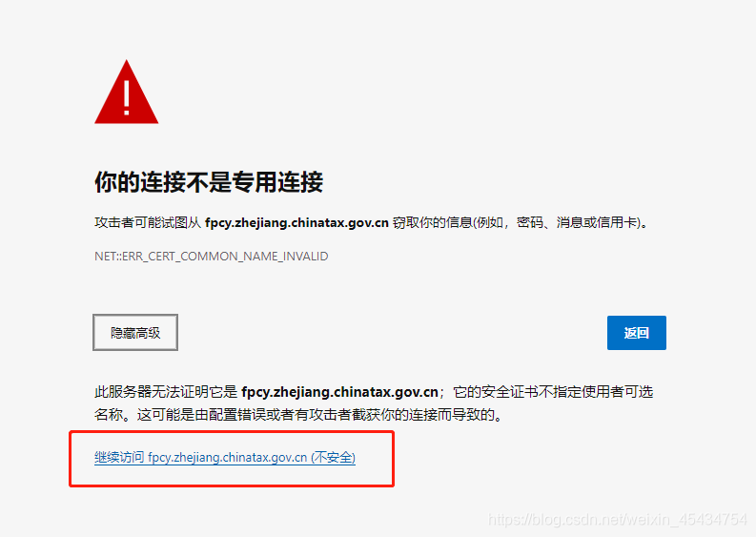This screenshot has height=537, width=756.
Task: Click the text 此服务器无法证明它是
Action: (x=166, y=392)
